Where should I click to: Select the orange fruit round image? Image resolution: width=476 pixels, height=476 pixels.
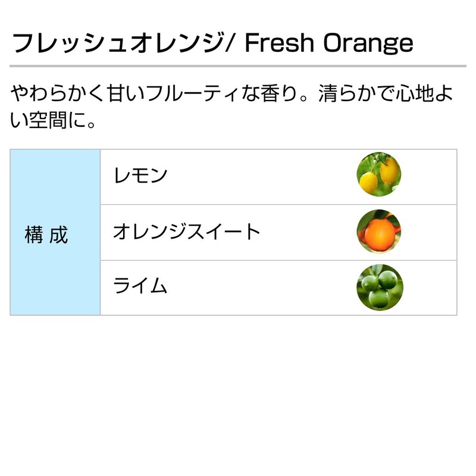pos(378,231)
